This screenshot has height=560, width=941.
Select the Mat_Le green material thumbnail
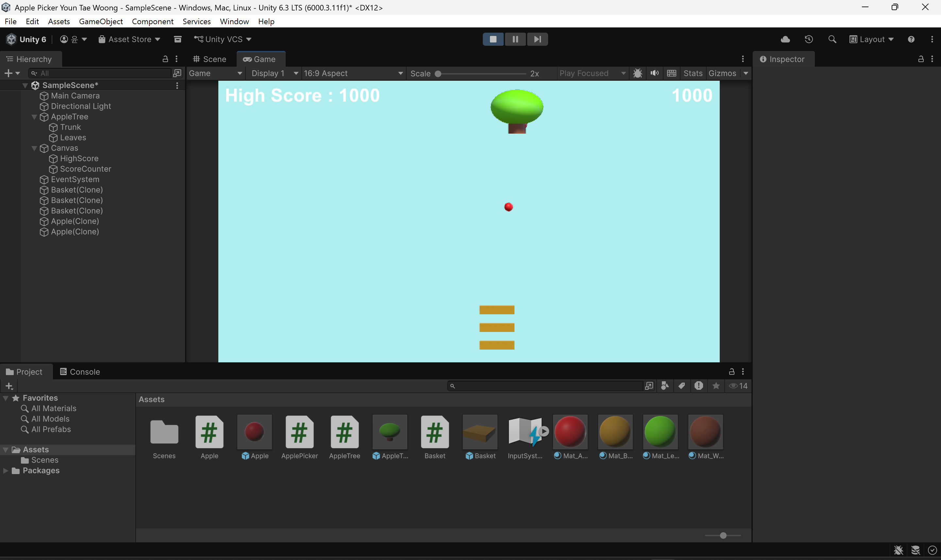[660, 432]
